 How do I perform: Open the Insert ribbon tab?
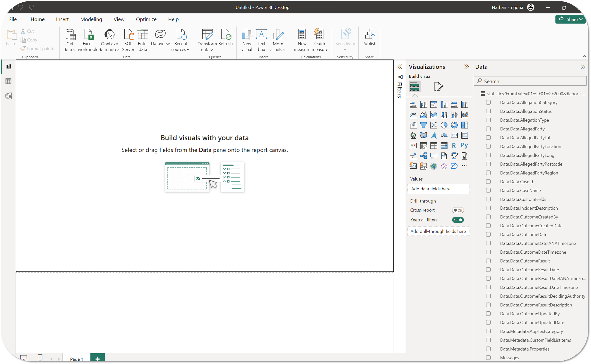(x=62, y=19)
